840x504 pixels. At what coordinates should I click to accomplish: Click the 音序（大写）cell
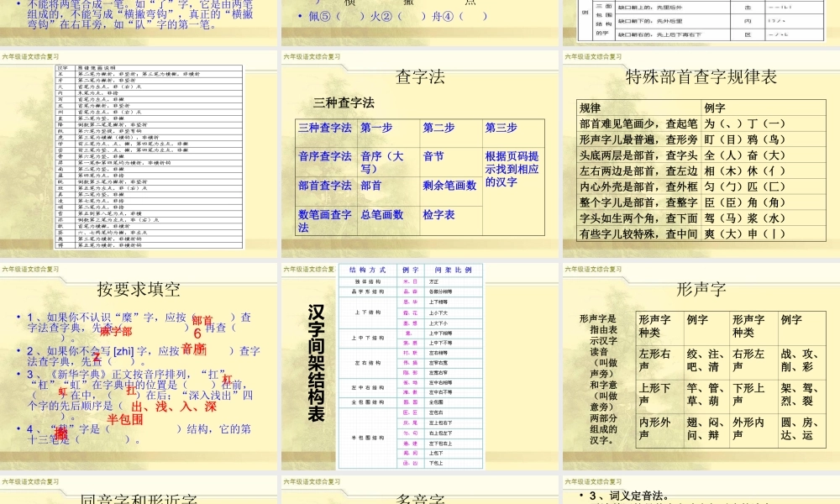pyautogui.click(x=382, y=162)
